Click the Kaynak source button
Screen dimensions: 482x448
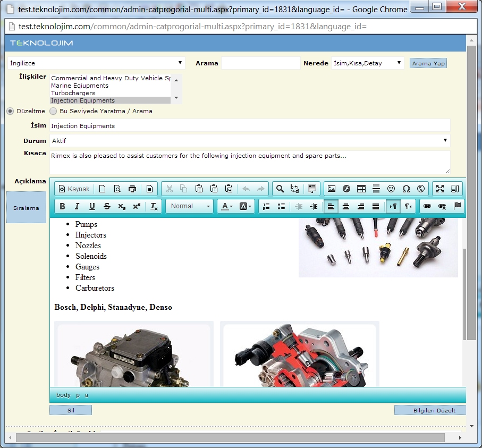click(74, 189)
